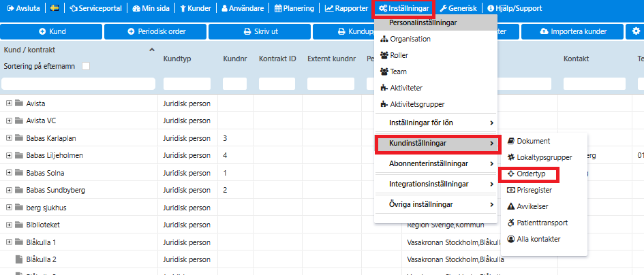The image size is (644, 275).
Task: Select Team in the menu
Action: coord(393,72)
